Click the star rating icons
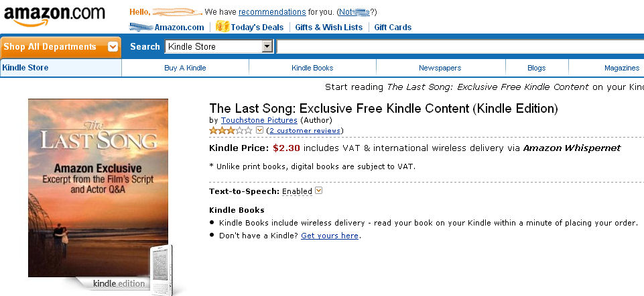Screen dimensions: 644x296 point(231,130)
